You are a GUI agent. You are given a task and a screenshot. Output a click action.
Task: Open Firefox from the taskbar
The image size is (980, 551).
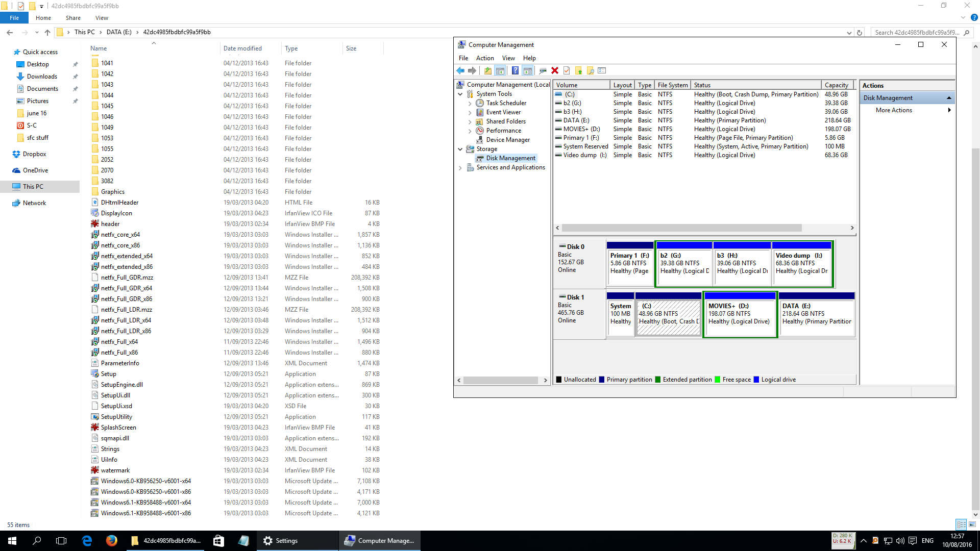tap(111, 541)
